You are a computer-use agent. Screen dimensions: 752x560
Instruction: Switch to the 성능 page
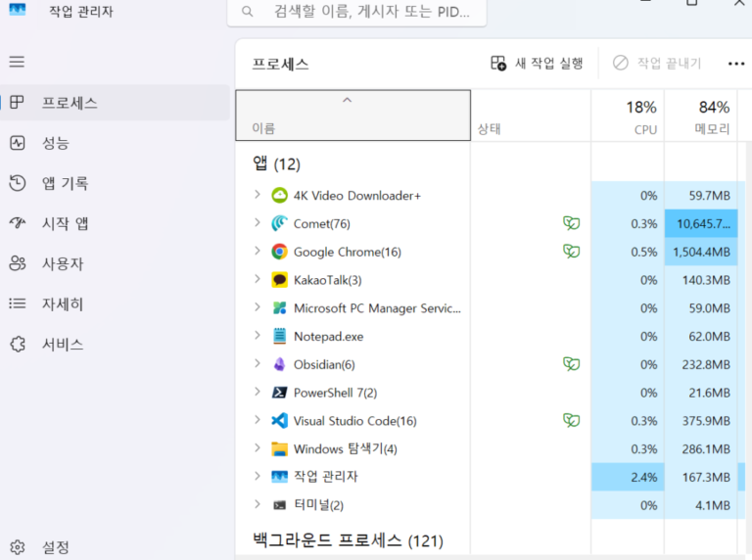click(x=116, y=143)
